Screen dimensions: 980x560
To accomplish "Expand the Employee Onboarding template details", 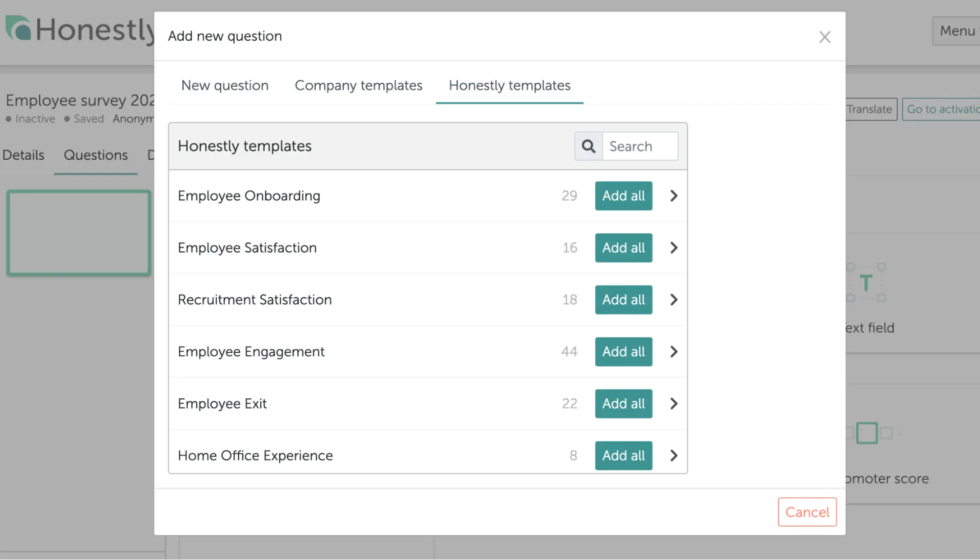I will point(674,195).
